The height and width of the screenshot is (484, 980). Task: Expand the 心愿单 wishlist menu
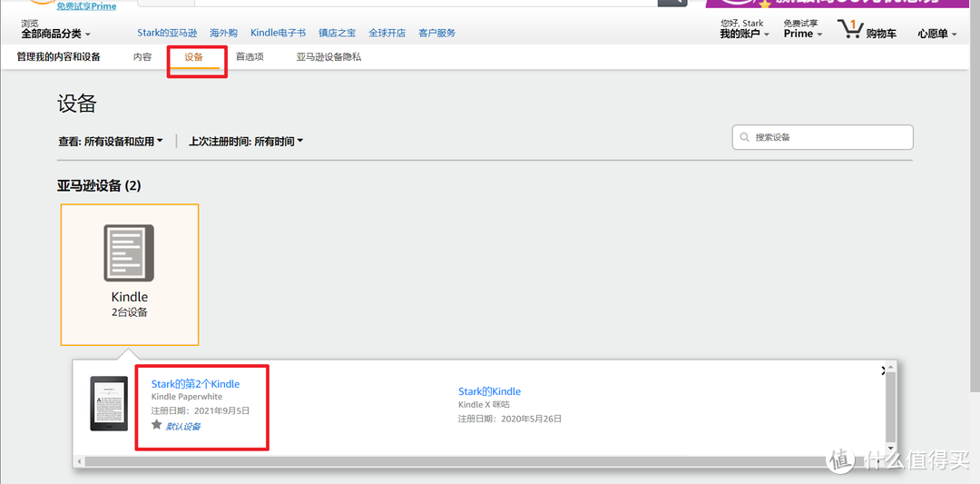coord(937,34)
